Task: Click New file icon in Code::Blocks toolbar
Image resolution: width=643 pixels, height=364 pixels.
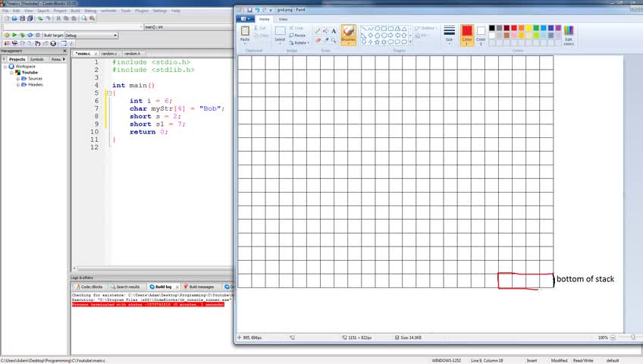Action: [x=7, y=18]
